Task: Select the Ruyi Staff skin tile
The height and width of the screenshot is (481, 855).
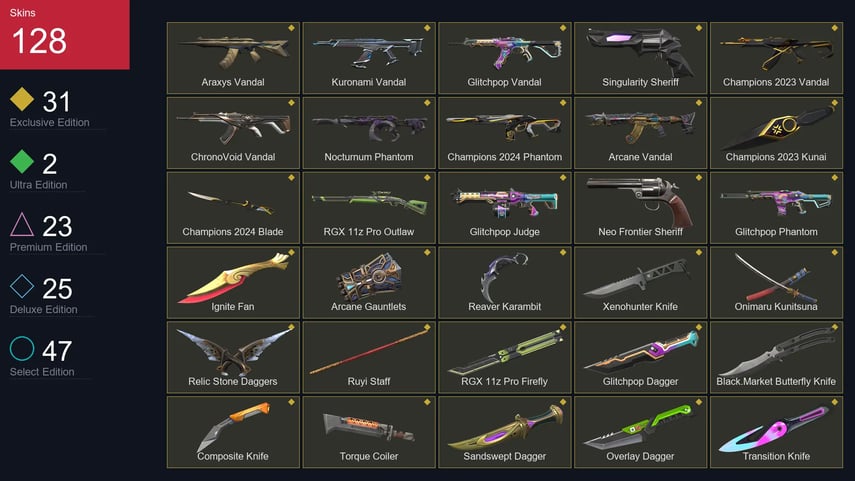Action: (369, 357)
